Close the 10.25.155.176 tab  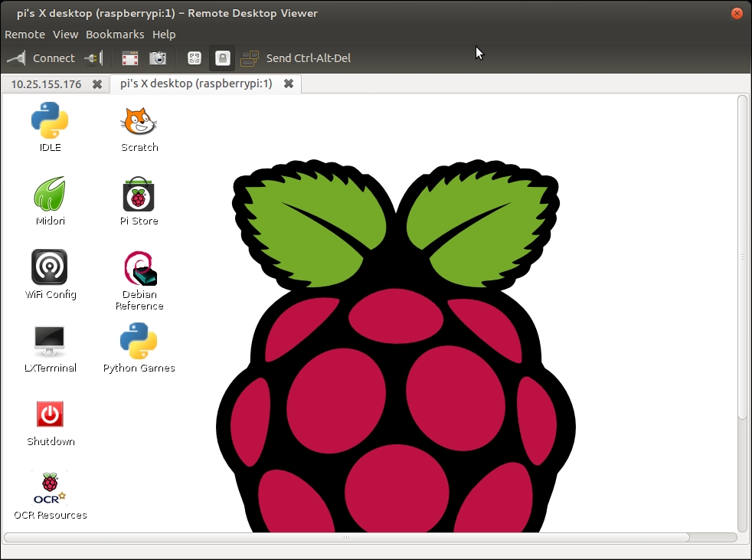point(97,84)
